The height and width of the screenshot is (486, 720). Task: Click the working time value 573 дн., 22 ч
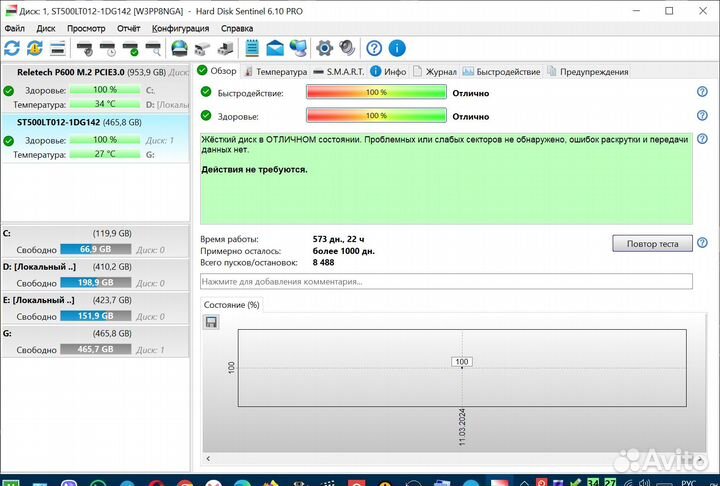(x=338, y=239)
